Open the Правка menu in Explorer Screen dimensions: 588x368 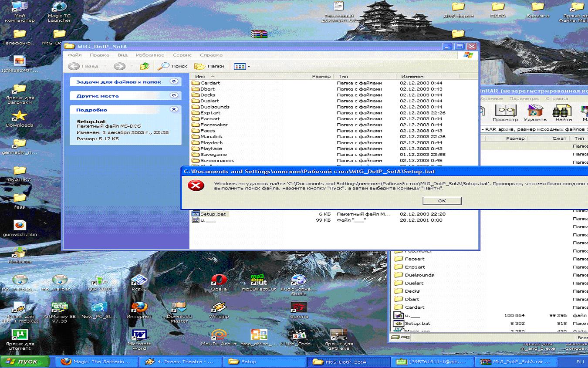pyautogui.click(x=99, y=55)
